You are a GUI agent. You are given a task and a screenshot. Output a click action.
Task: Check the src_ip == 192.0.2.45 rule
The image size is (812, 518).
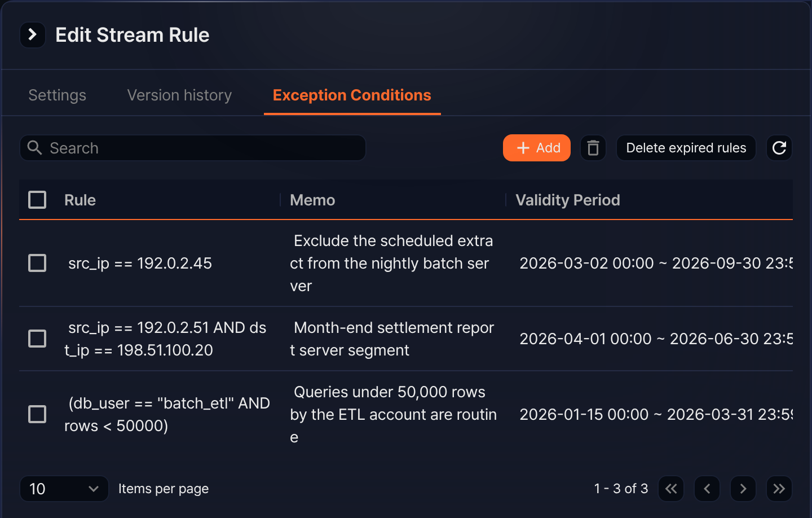[37, 263]
